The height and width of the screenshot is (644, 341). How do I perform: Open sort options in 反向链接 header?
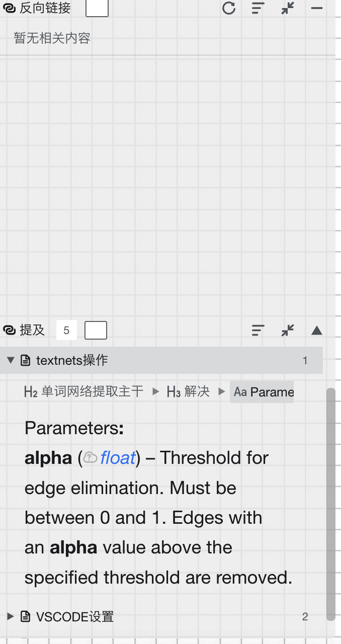[x=258, y=8]
